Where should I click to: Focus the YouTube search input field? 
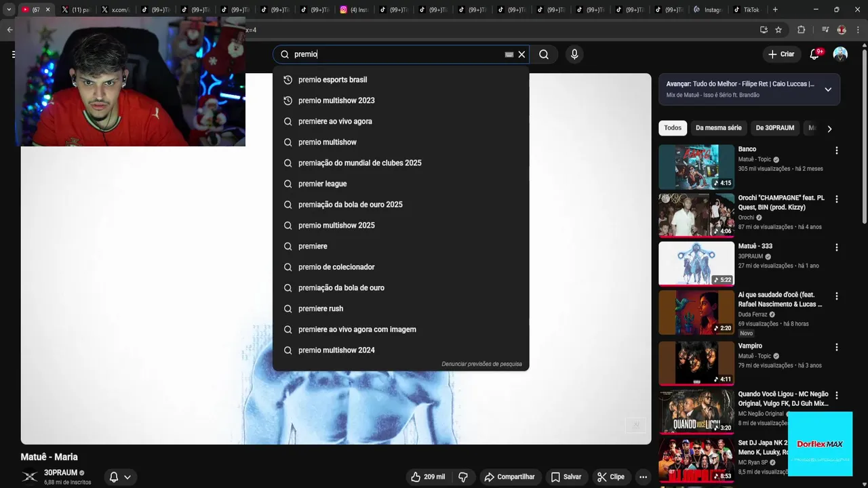click(x=397, y=54)
